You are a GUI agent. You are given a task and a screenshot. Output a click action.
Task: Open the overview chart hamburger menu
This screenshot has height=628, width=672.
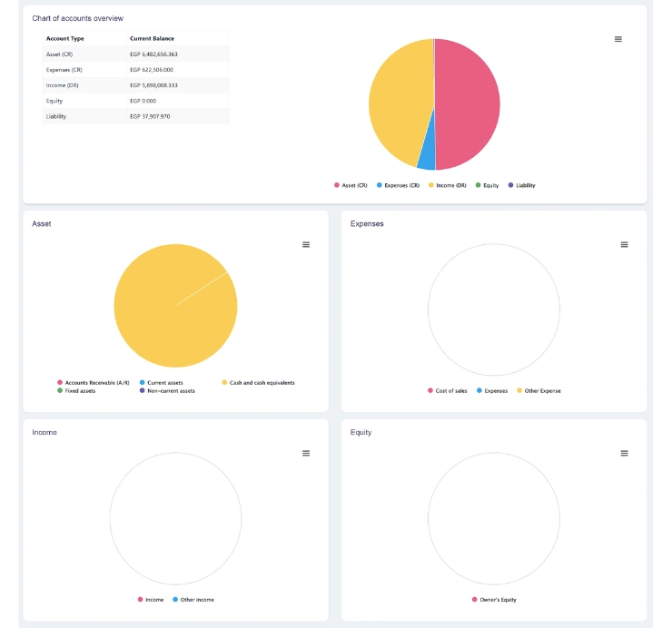(618, 39)
